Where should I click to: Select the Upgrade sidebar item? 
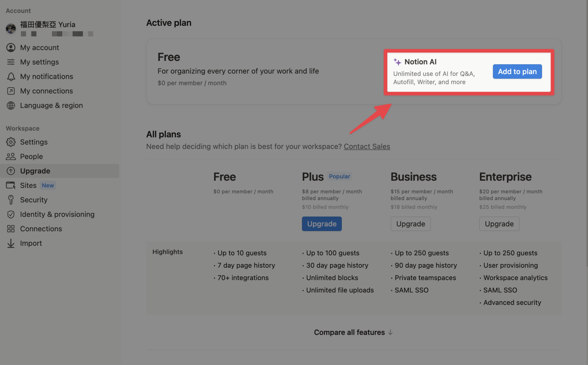pyautogui.click(x=35, y=171)
